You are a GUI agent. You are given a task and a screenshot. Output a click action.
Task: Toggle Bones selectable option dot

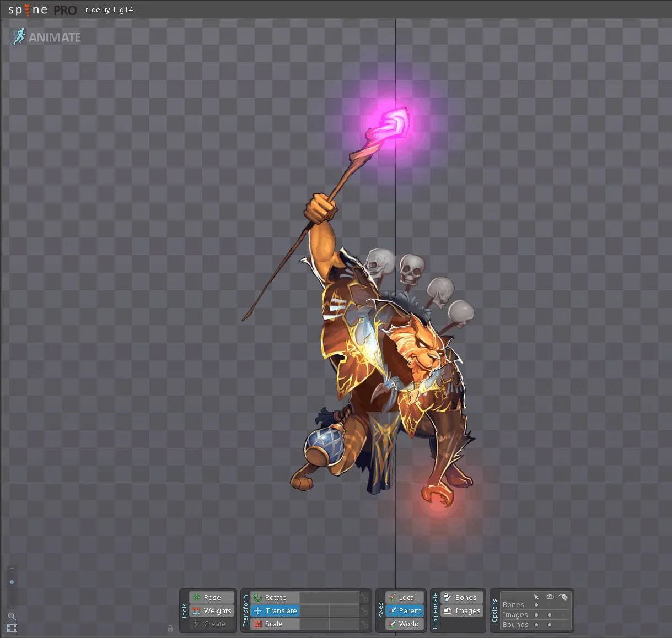(536, 605)
